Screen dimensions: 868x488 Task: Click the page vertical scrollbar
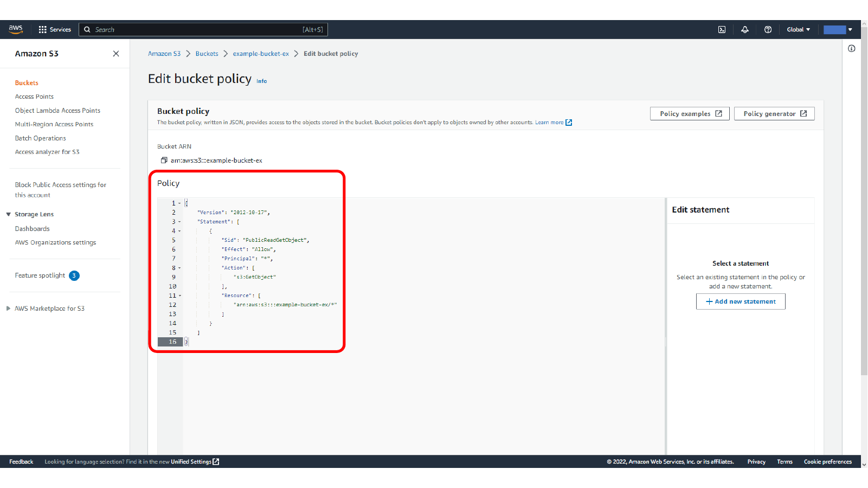(x=864, y=201)
